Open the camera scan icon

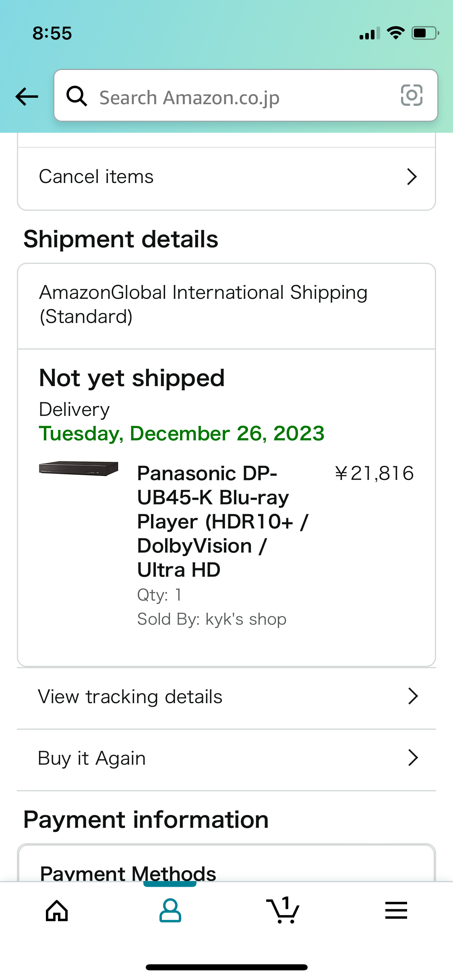[x=412, y=96]
